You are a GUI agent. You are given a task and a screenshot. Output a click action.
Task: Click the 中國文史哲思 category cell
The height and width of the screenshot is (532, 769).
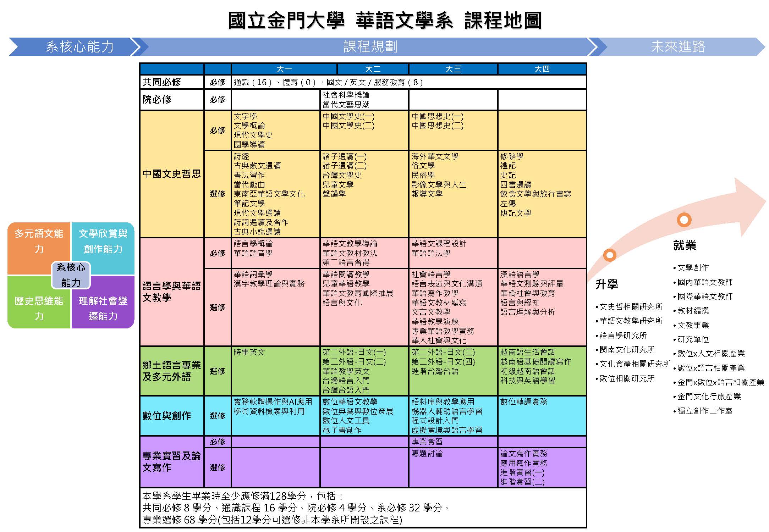(172, 174)
